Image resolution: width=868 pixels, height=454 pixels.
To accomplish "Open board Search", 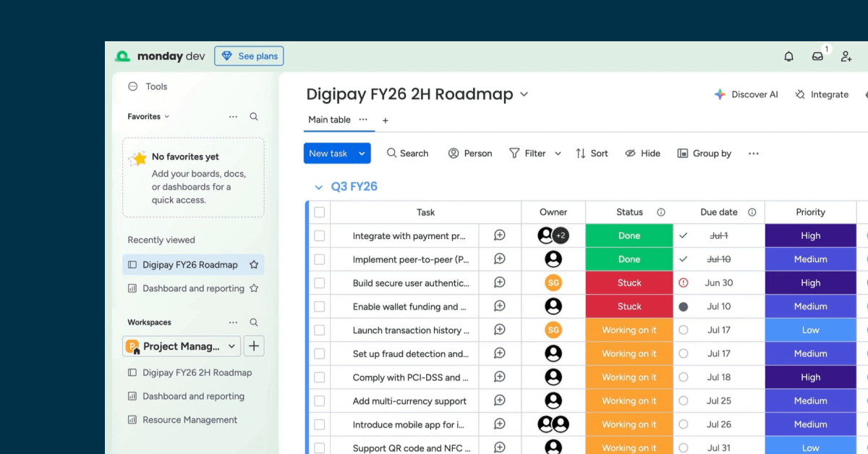I will (x=407, y=153).
